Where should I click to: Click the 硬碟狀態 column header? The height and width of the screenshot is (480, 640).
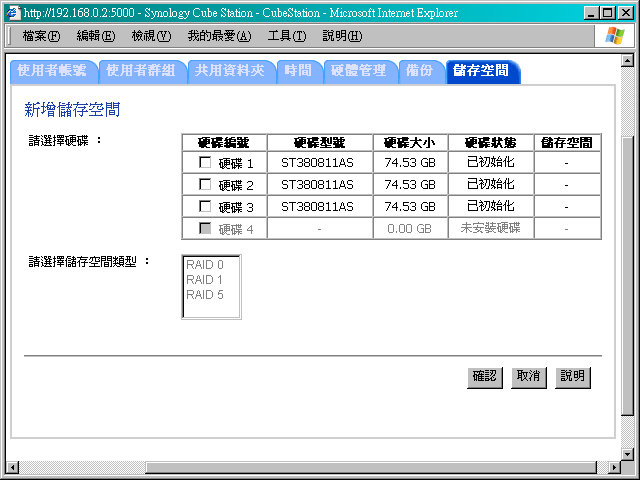[491, 143]
